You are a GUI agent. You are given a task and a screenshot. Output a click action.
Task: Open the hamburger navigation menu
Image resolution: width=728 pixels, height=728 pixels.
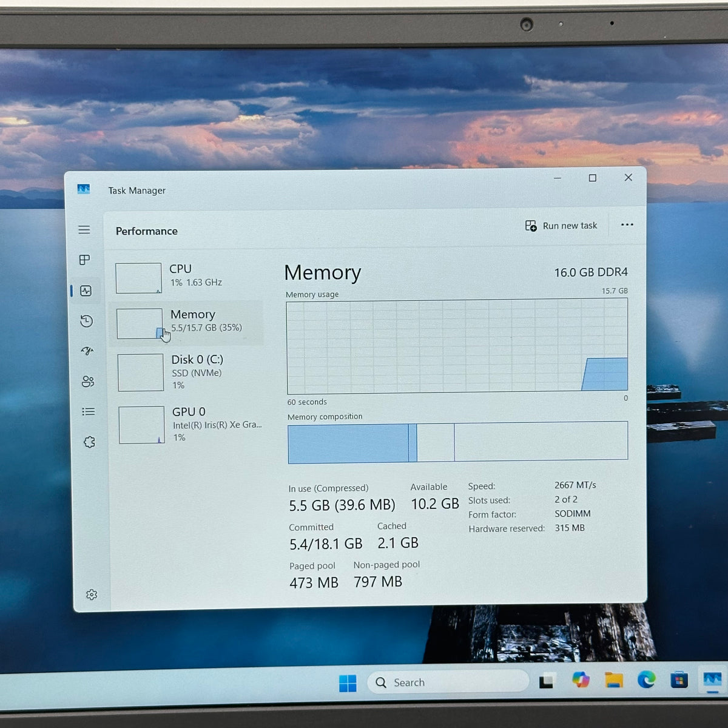click(x=84, y=230)
